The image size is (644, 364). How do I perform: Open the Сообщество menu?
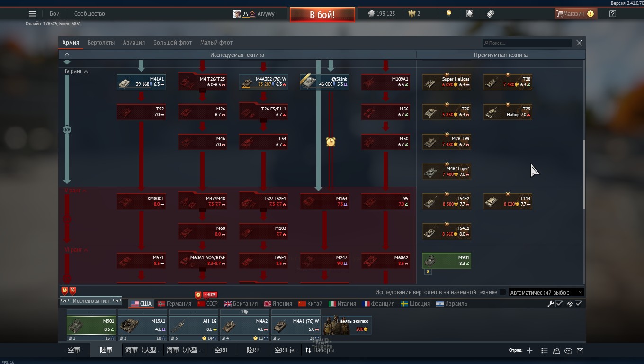coord(89,14)
